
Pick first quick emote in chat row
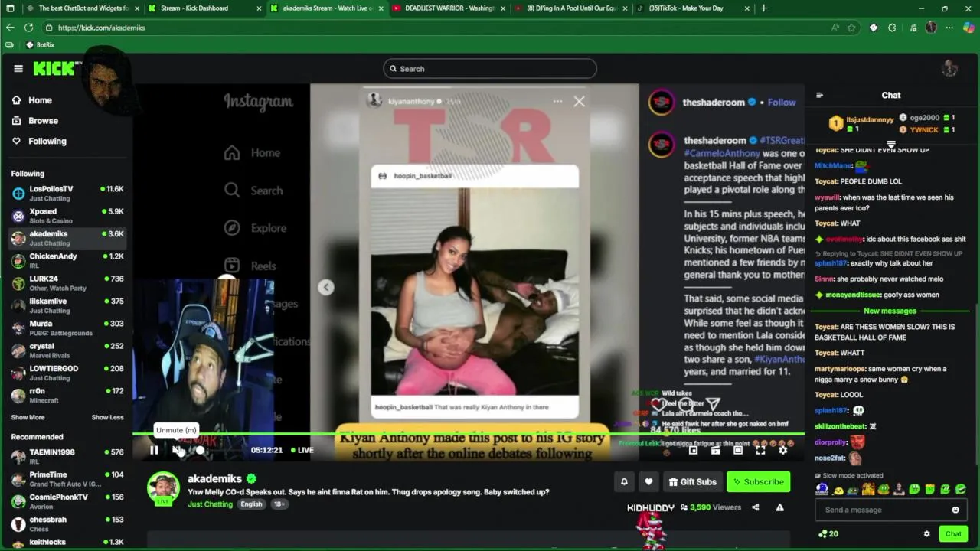coord(822,490)
